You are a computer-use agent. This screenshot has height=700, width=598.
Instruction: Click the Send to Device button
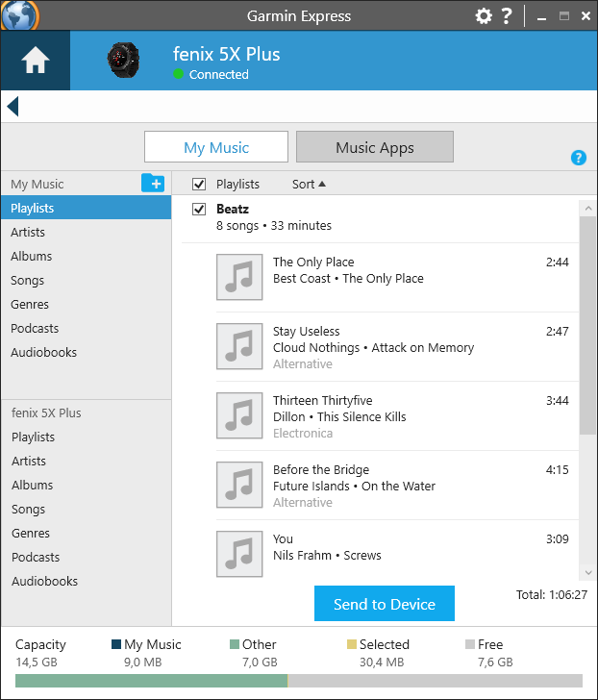point(385,604)
